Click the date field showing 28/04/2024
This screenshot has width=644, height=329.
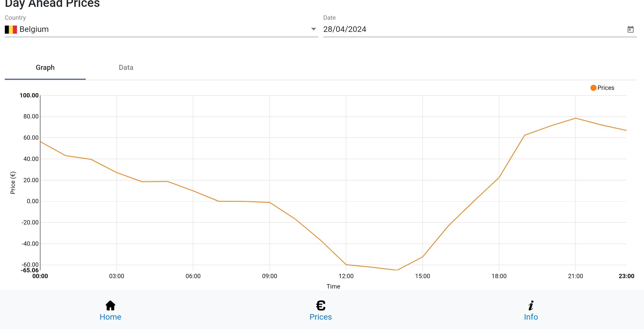(x=345, y=29)
